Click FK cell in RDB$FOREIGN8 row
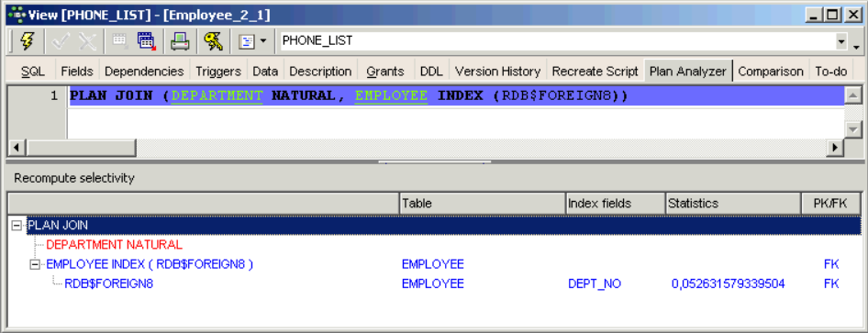 coord(831,283)
